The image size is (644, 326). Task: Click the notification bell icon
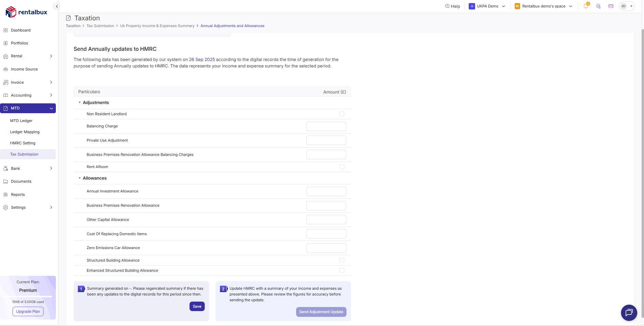click(x=586, y=6)
